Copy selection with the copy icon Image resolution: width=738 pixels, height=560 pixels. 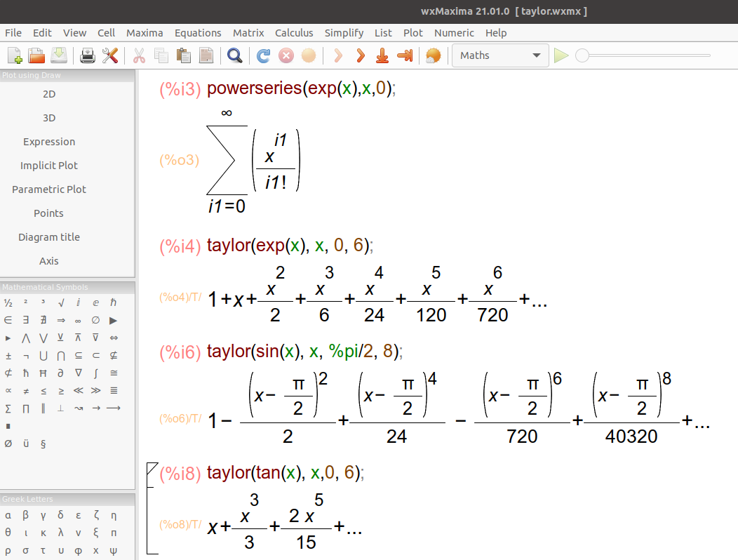[x=161, y=55]
